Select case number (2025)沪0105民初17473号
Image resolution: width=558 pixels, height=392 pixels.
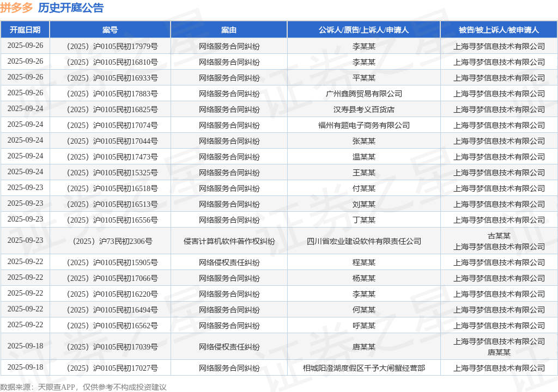coord(112,157)
